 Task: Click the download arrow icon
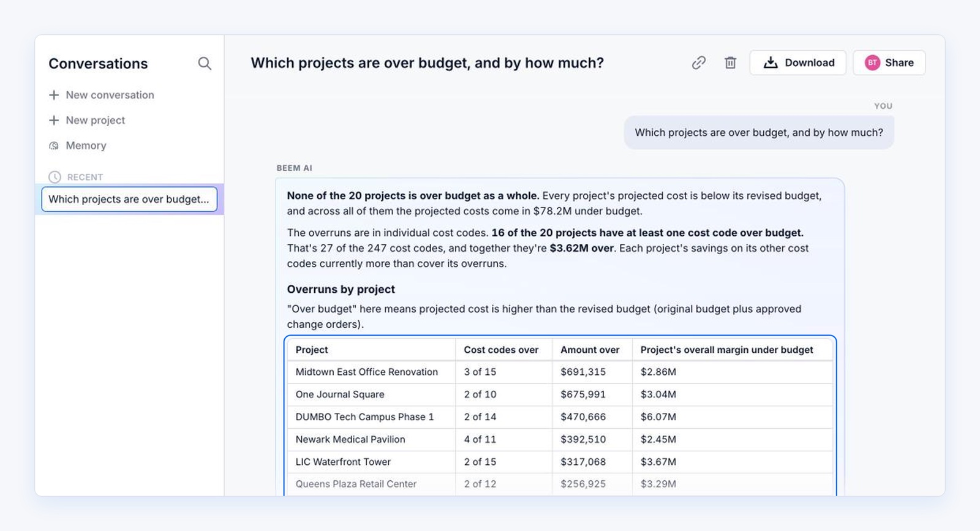pos(771,62)
